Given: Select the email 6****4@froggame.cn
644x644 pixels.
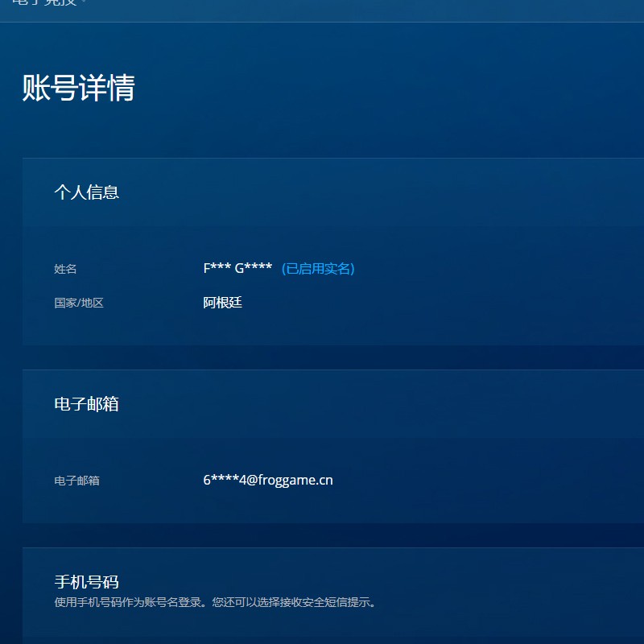Looking at the screenshot, I should pyautogui.click(x=268, y=480).
